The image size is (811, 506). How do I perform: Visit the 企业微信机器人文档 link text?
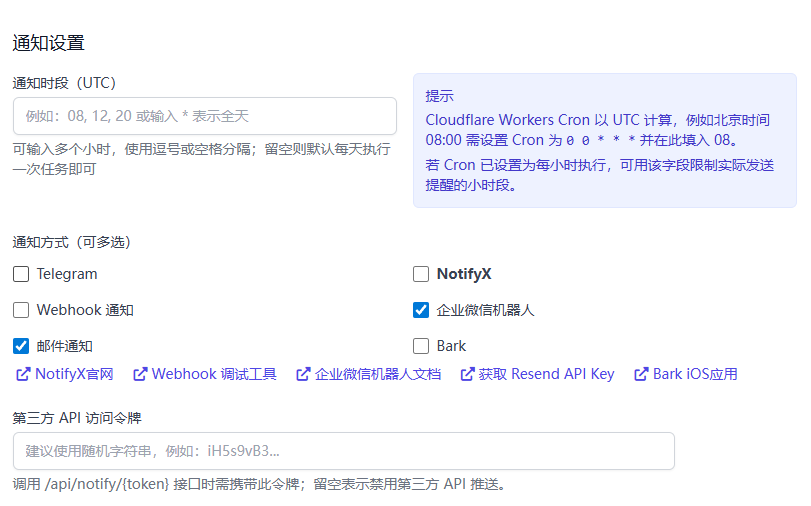[378, 375]
